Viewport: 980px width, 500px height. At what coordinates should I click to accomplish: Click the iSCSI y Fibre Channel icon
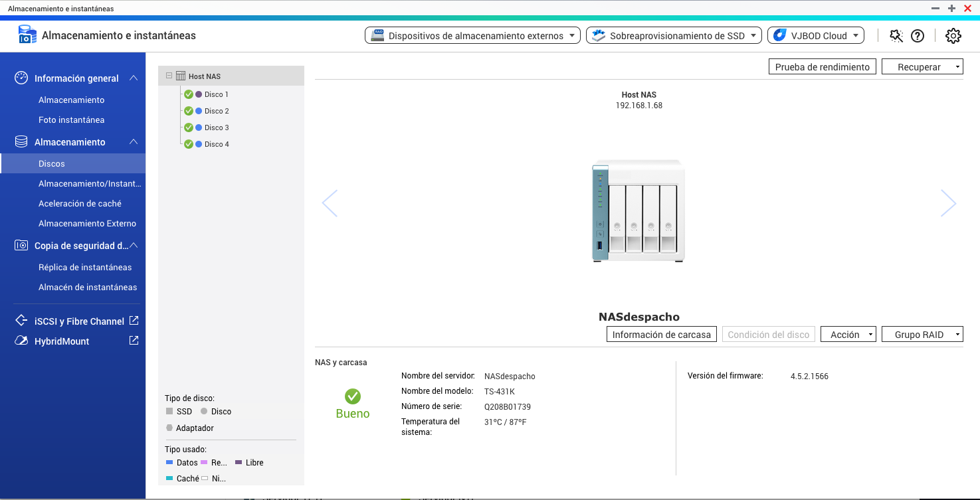(x=21, y=321)
